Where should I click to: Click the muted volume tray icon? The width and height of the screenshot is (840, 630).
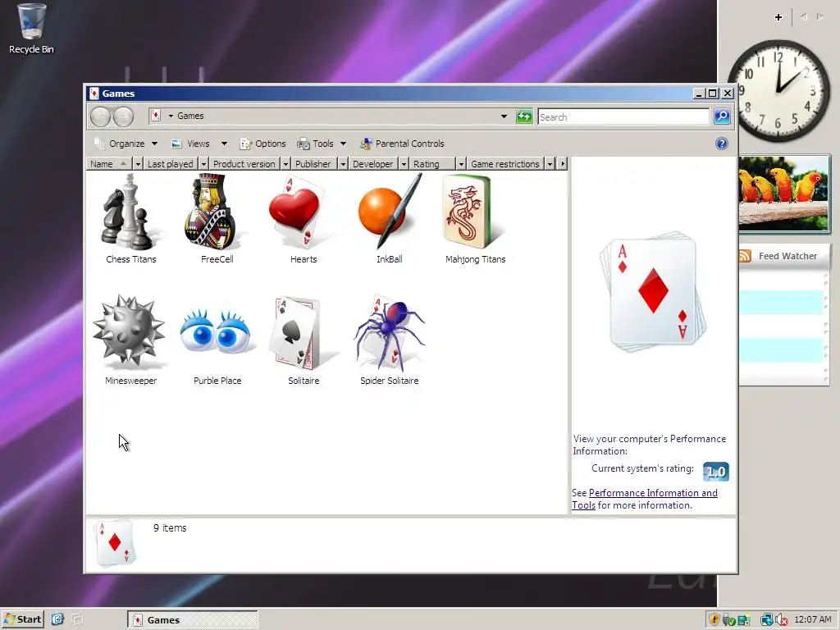781,620
